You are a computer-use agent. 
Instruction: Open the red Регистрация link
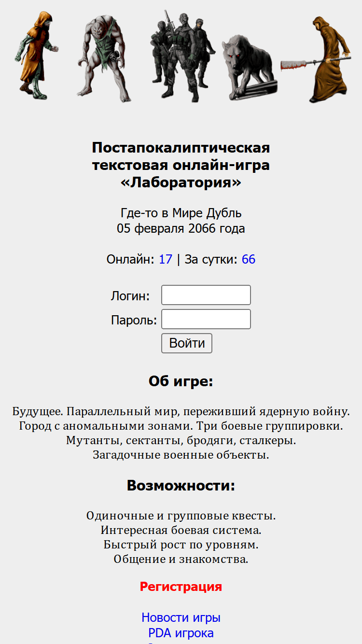pyautogui.click(x=181, y=587)
